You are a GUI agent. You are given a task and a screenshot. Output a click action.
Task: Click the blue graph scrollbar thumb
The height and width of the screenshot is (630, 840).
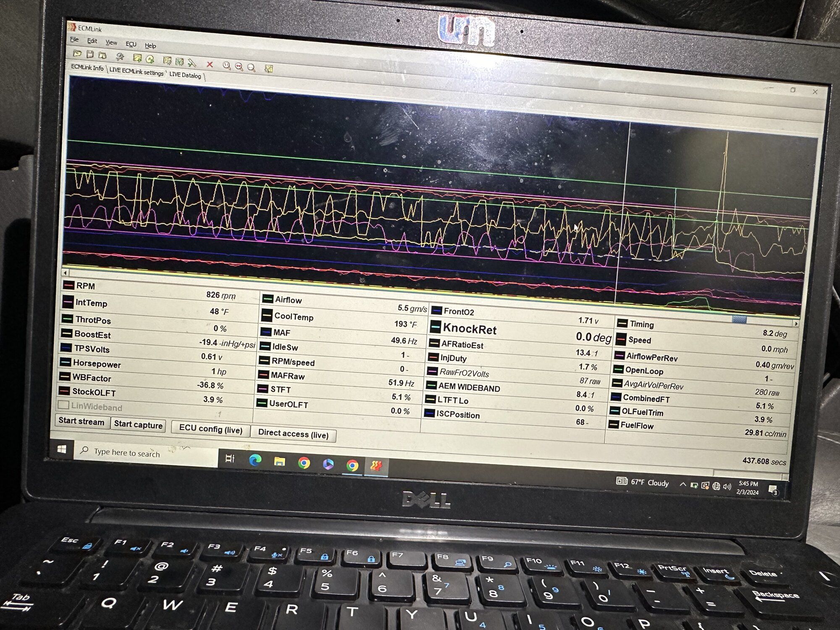[739, 320]
